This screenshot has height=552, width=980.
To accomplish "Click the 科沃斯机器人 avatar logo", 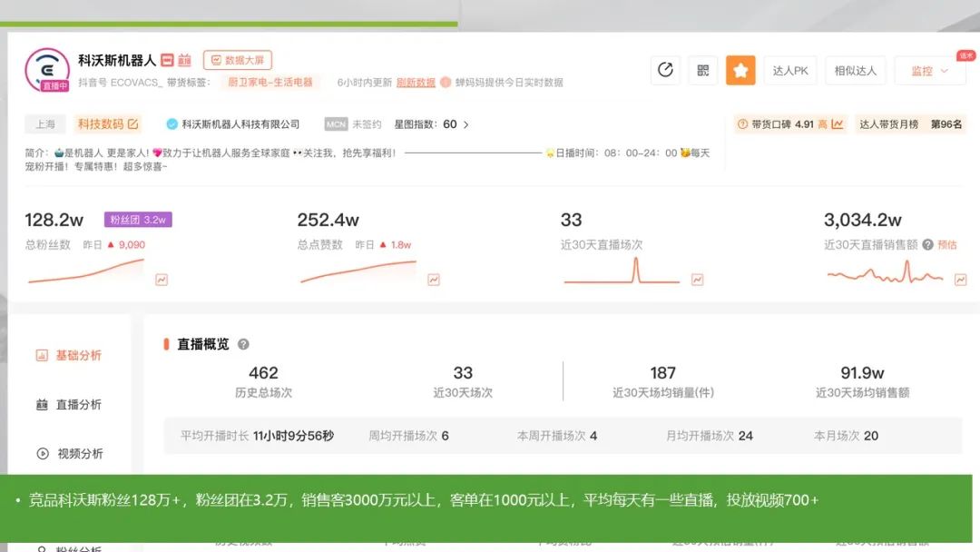I will click(47, 69).
